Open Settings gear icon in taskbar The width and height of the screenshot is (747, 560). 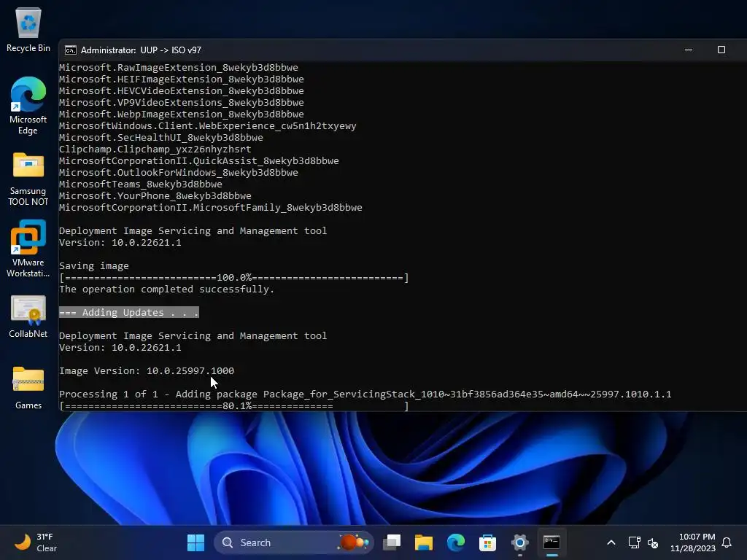pos(519,542)
